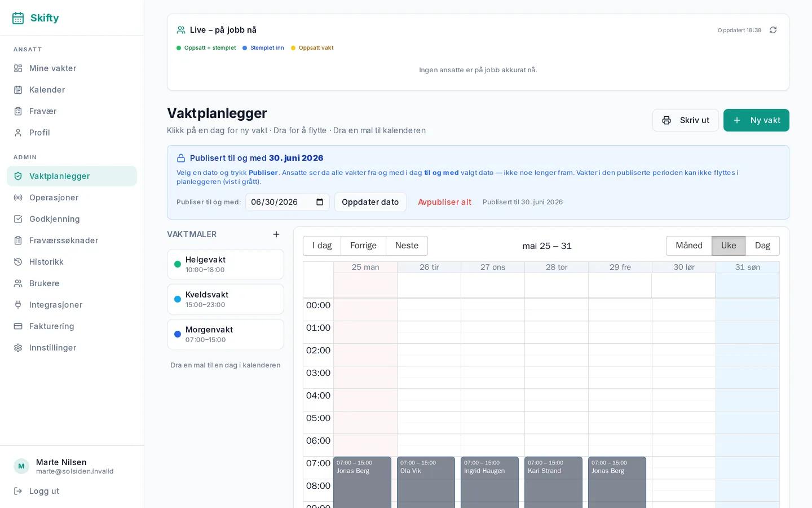Click the Logg ut arrow icon
Screen dimensions: 812x508
(x=18, y=491)
